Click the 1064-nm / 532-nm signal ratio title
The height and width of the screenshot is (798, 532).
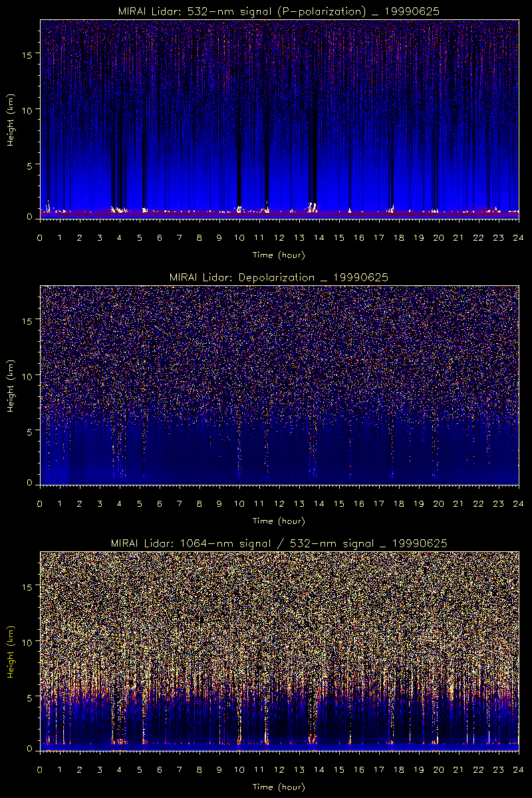(x=279, y=543)
